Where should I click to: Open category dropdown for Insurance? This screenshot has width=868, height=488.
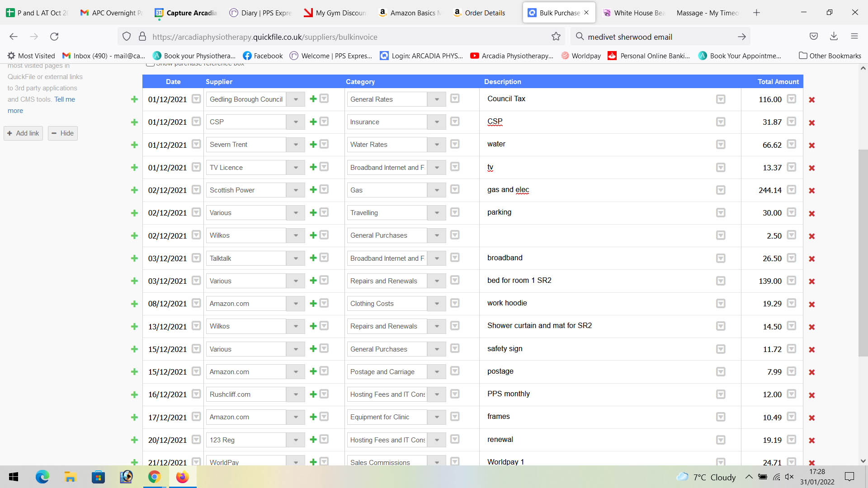point(437,122)
